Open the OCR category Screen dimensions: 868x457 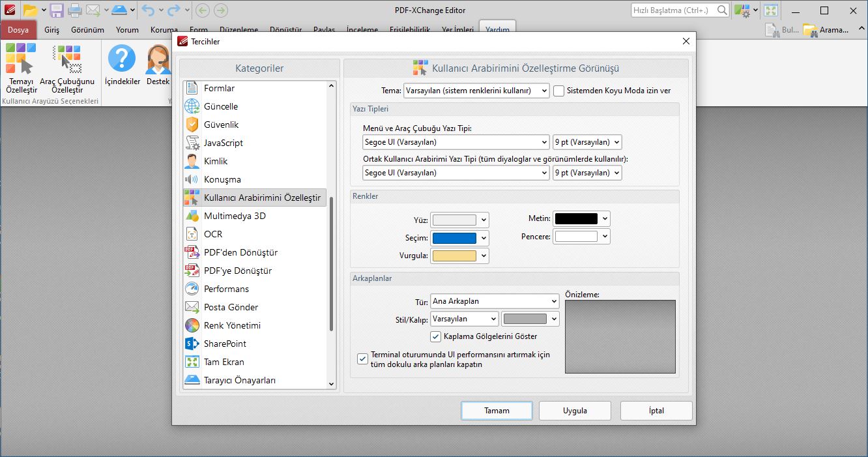click(255, 234)
